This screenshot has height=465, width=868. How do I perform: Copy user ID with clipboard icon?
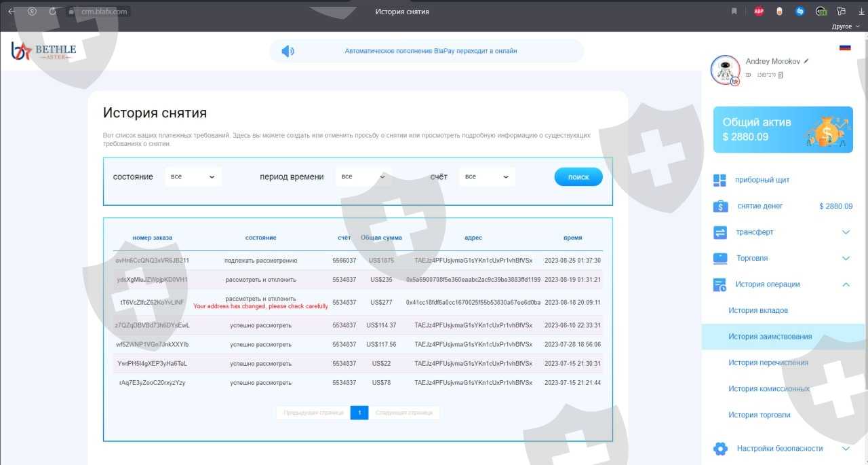tap(781, 75)
